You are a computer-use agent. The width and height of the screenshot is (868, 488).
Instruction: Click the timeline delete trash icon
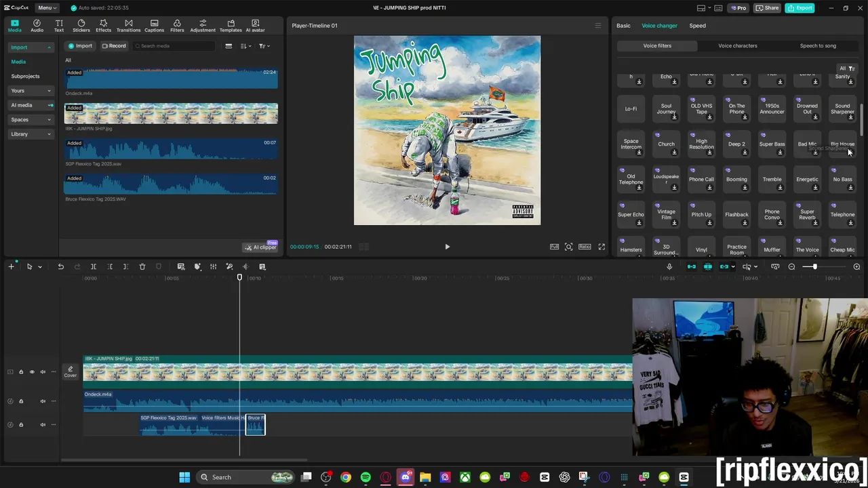[142, 266]
